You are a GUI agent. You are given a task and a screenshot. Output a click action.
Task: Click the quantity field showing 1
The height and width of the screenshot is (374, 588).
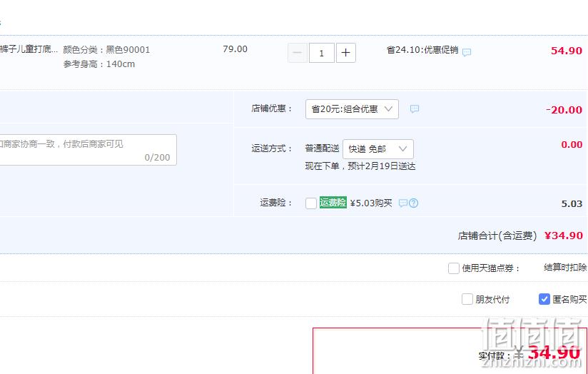(321, 53)
